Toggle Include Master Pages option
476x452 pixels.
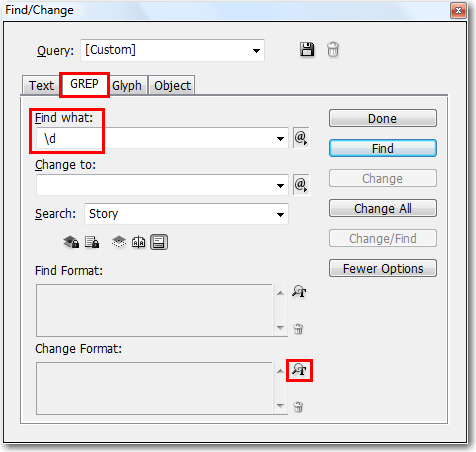[x=139, y=242]
